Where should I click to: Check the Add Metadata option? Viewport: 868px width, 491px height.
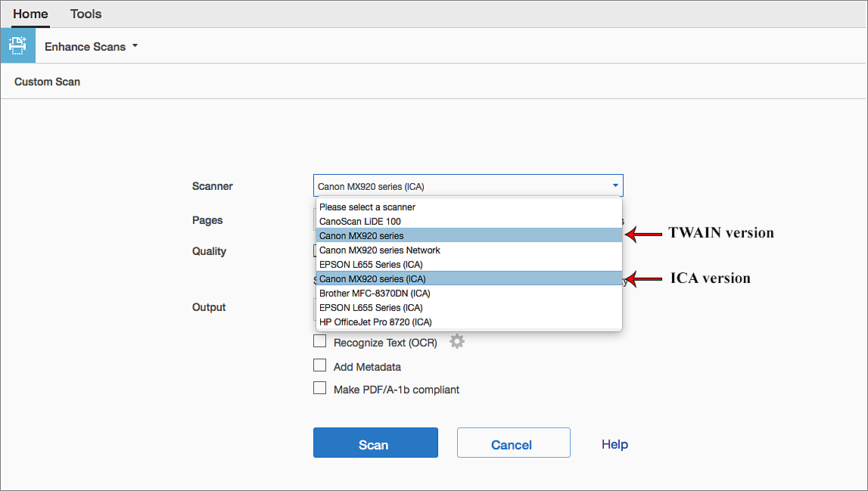click(319, 365)
